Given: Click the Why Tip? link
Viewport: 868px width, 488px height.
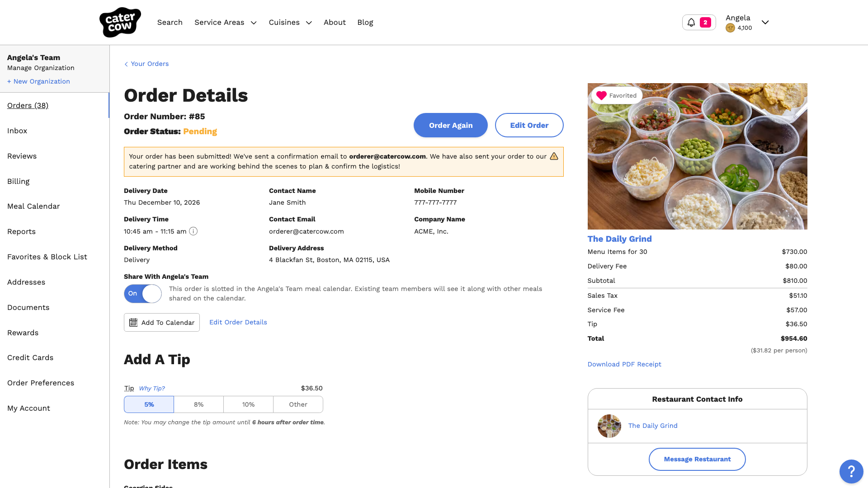Looking at the screenshot, I should point(152,389).
